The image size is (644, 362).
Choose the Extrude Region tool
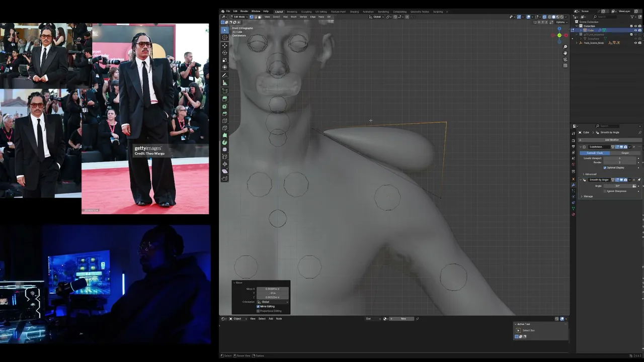point(225,99)
